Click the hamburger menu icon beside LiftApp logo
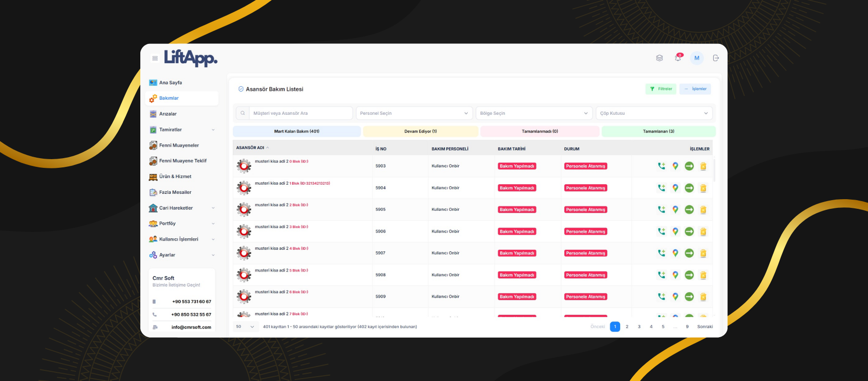This screenshot has height=381, width=868. [155, 58]
